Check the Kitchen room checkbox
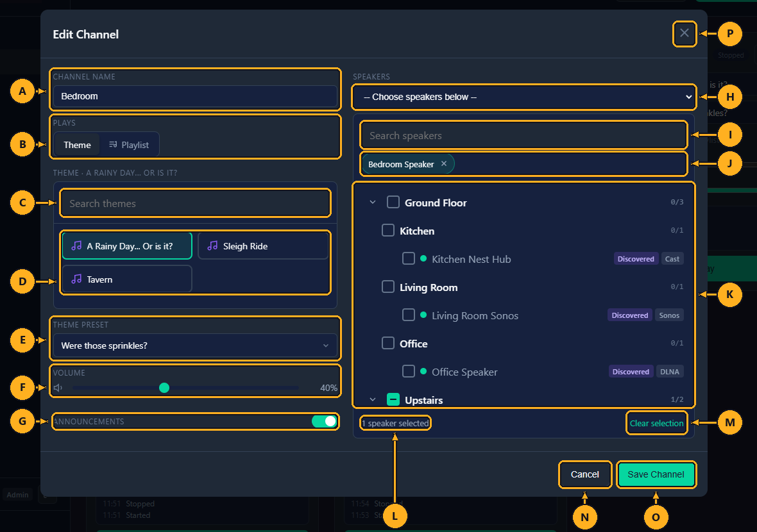Screen dimensions: 757x532 388,231
